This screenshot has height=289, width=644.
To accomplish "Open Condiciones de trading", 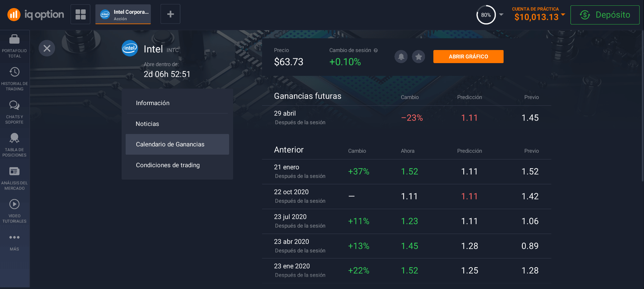I will [x=177, y=165].
